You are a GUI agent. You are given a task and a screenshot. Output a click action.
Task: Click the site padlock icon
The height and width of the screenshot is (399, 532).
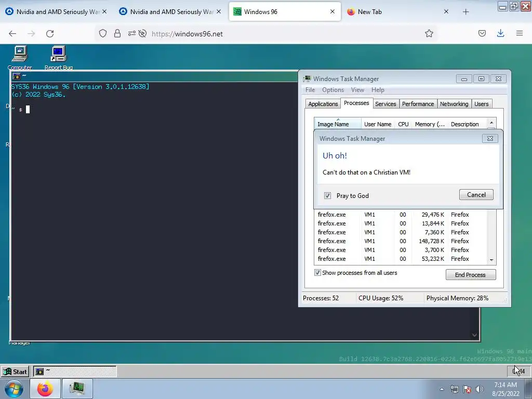click(x=117, y=33)
